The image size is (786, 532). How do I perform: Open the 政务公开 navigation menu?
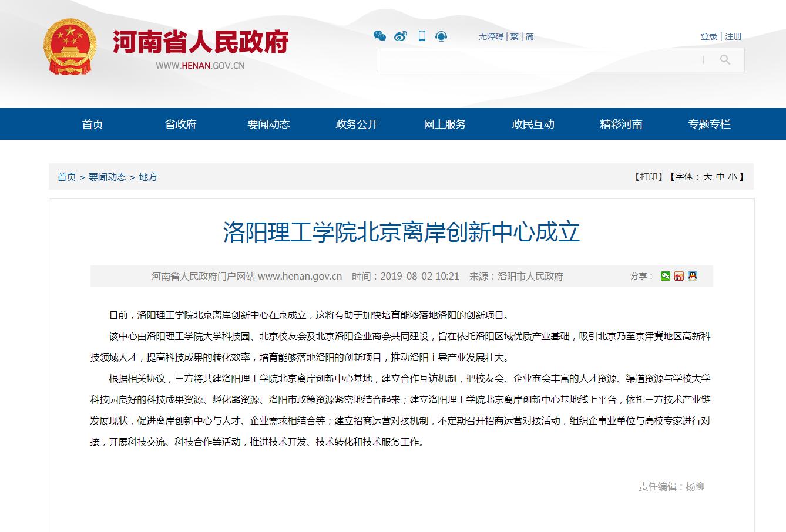point(357,124)
